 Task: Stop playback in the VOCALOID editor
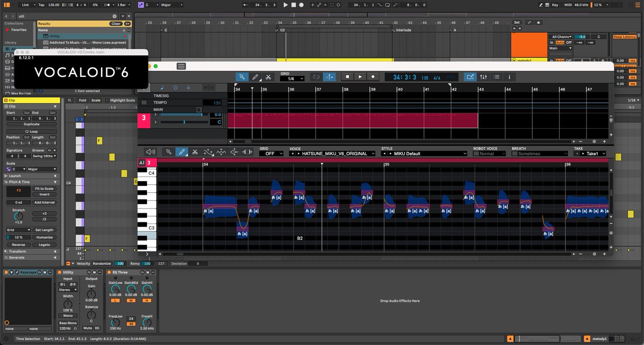coord(347,77)
